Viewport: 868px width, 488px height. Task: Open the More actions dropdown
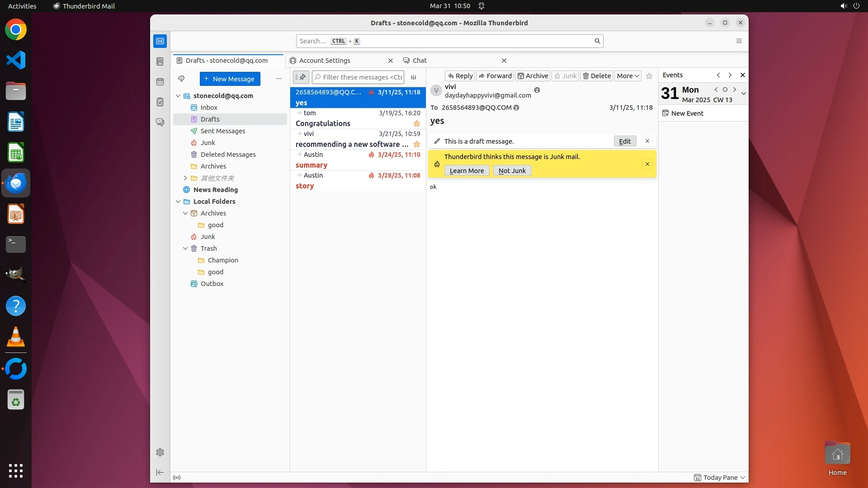(x=627, y=76)
